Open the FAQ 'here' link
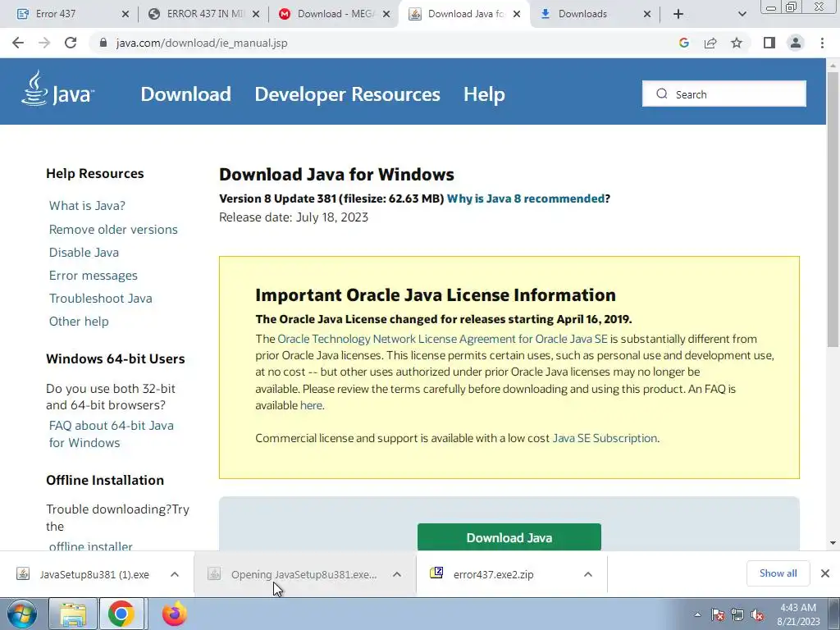840x630 pixels. coord(311,405)
